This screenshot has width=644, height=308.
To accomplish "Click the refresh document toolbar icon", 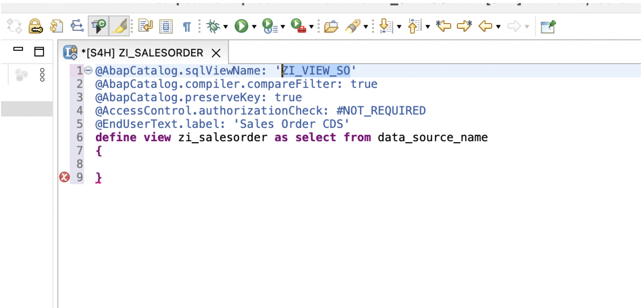I will [x=56, y=26].
